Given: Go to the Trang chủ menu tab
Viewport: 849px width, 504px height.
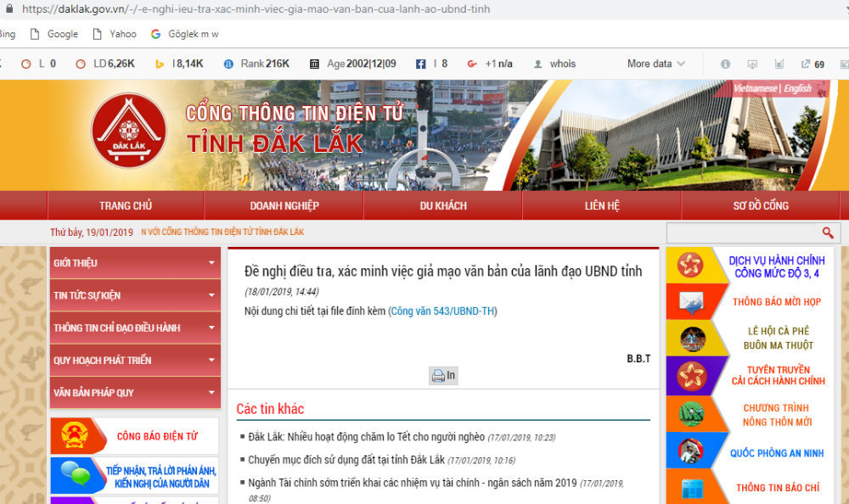Looking at the screenshot, I should pyautogui.click(x=126, y=205).
